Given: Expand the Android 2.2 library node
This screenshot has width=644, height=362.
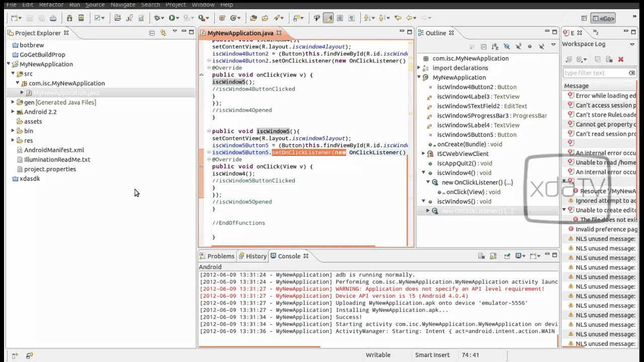Looking at the screenshot, I should 13,112.
